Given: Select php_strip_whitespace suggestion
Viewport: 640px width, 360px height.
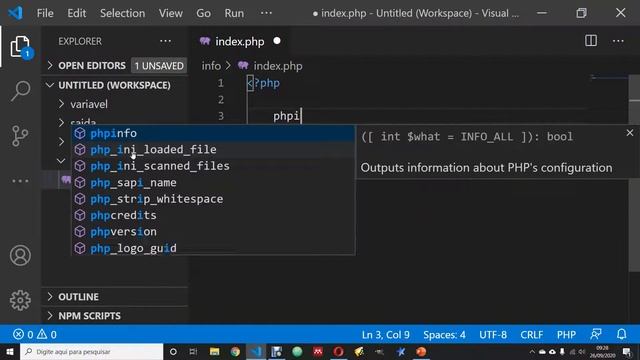Looking at the screenshot, I should pos(214,199).
